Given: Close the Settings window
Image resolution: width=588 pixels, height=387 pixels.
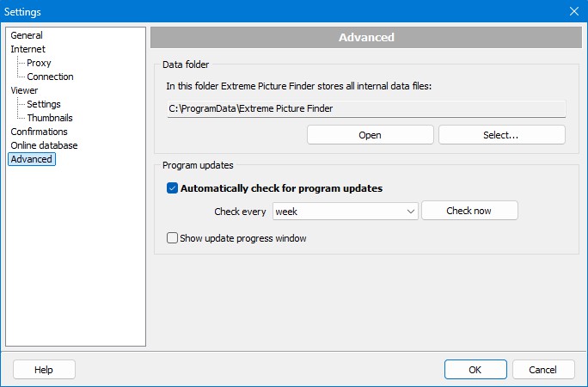Looking at the screenshot, I should click(574, 11).
